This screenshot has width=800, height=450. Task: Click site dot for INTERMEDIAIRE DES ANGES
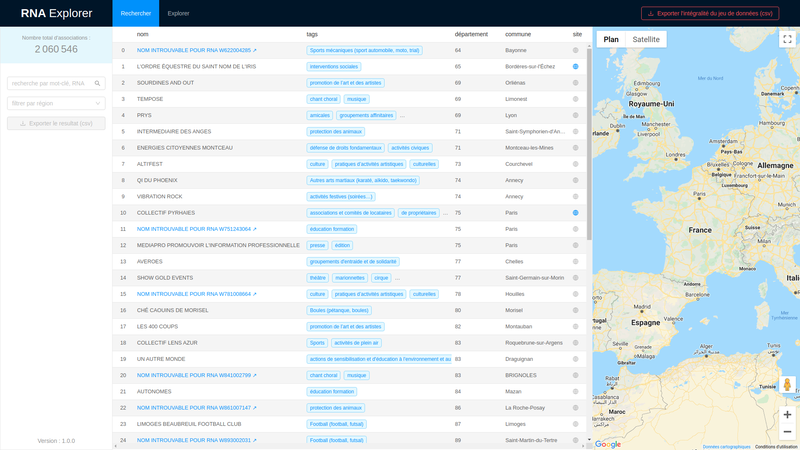(x=576, y=131)
